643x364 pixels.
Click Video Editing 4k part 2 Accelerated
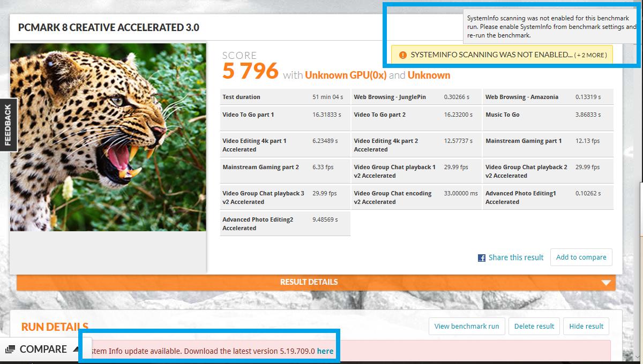(x=386, y=145)
